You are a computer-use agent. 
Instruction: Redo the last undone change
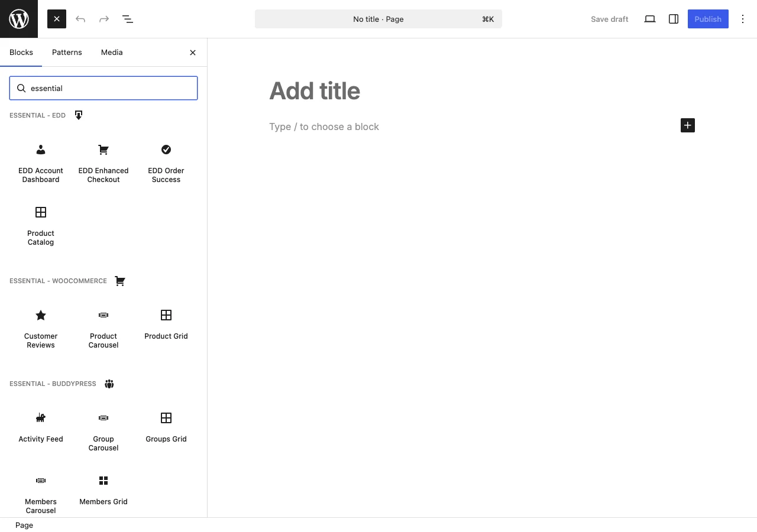pyautogui.click(x=104, y=19)
